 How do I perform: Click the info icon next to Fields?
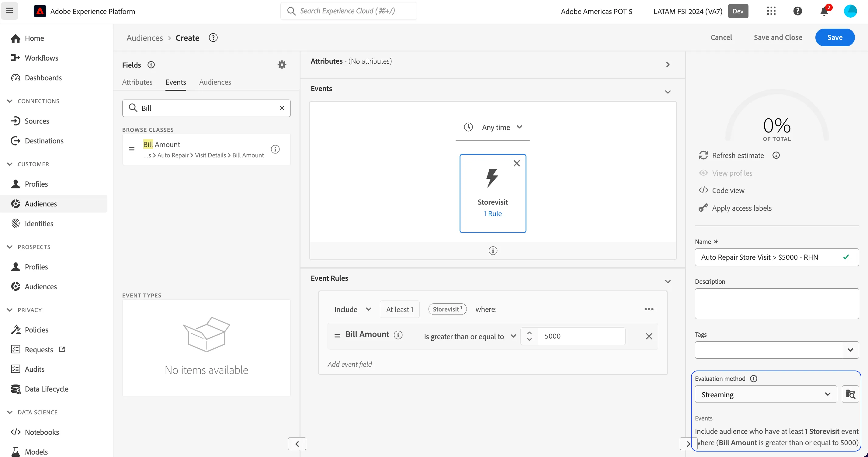[x=151, y=65]
